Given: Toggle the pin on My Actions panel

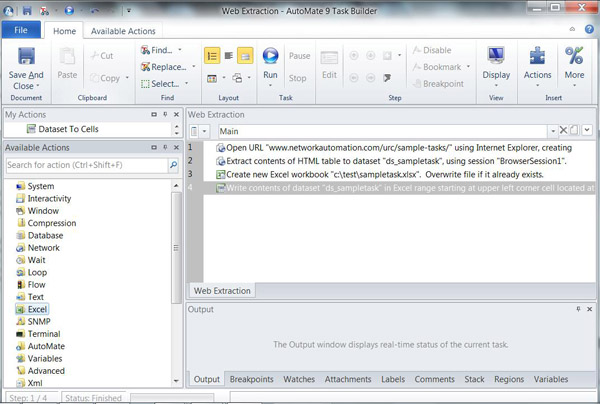Looking at the screenshot, I should click(x=165, y=114).
